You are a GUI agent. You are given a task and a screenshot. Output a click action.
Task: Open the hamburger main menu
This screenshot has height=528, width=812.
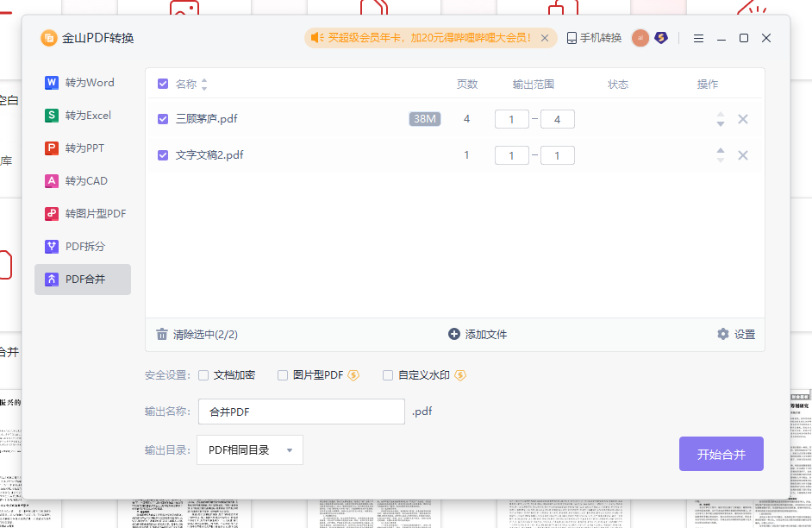pos(698,38)
